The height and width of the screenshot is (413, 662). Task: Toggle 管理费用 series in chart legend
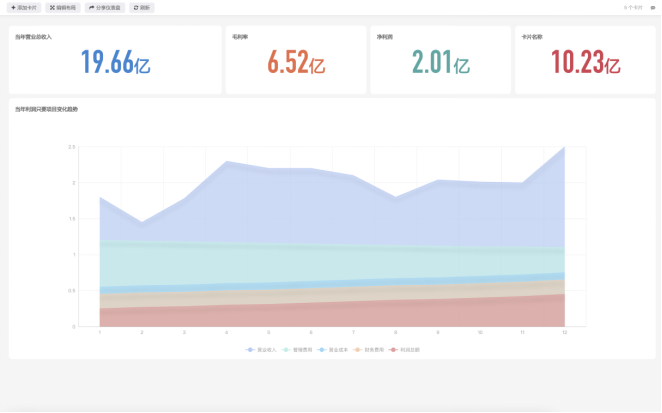pos(297,350)
